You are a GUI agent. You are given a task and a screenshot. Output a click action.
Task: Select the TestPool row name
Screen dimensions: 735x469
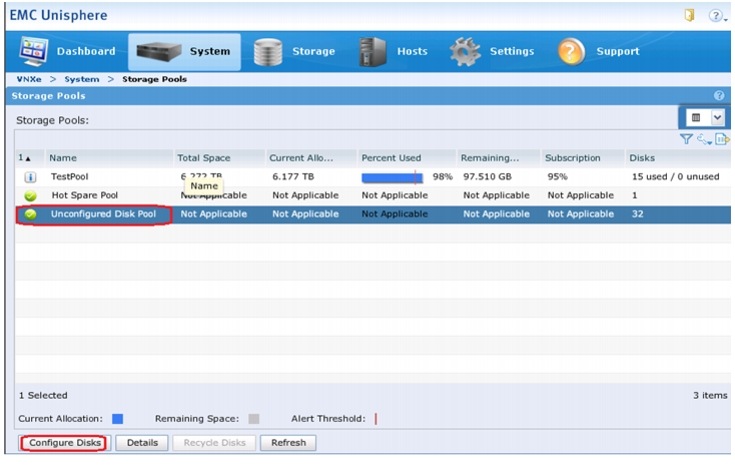(69, 177)
